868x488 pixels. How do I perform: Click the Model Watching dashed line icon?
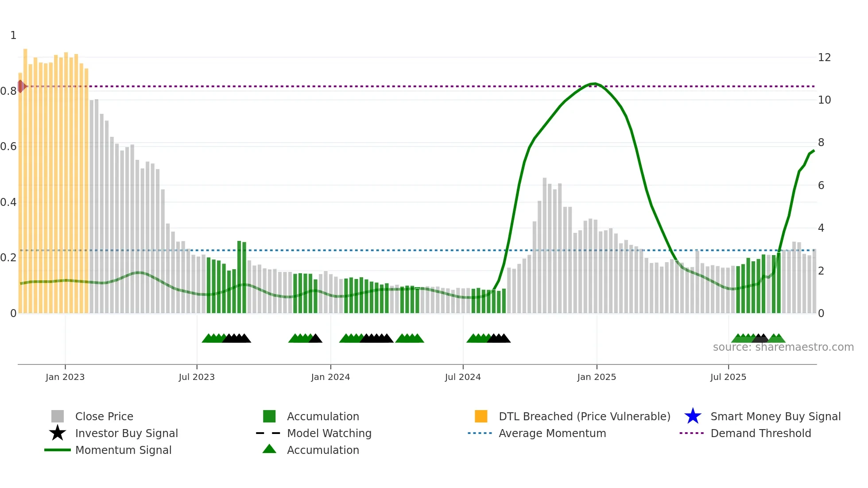pos(268,433)
